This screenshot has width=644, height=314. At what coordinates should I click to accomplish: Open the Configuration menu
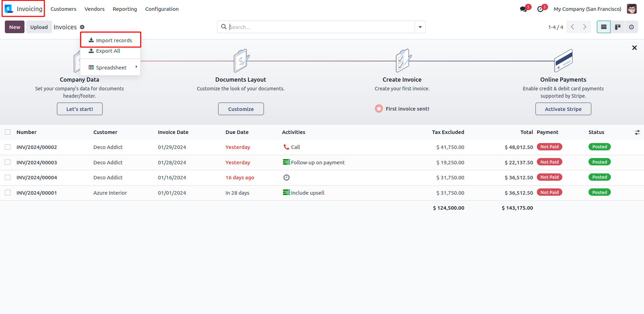click(x=162, y=9)
